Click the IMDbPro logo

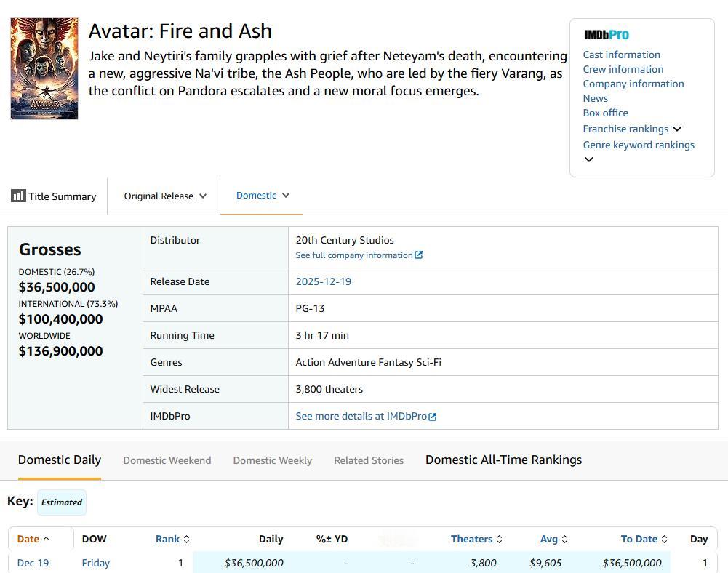click(607, 35)
